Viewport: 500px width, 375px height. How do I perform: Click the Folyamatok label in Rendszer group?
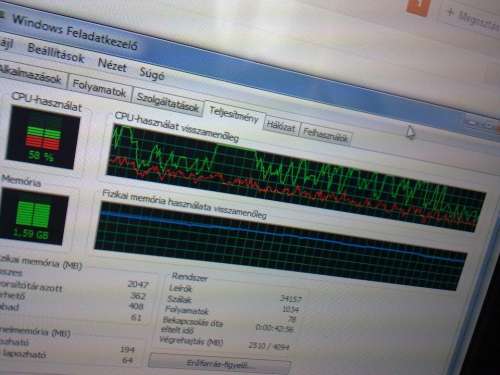pyautogui.click(x=187, y=310)
